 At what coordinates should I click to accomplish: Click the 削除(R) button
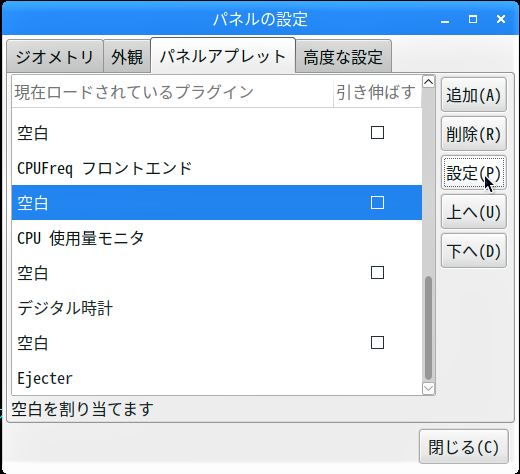coord(474,134)
